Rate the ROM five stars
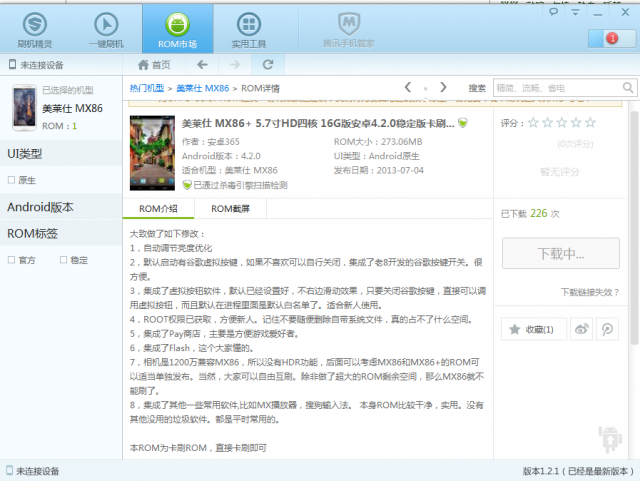Viewport: 640px width, 481px height. [590, 122]
